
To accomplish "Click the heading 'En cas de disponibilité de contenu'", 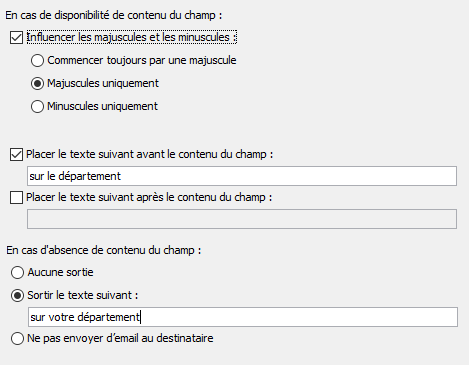I will [x=114, y=15].
